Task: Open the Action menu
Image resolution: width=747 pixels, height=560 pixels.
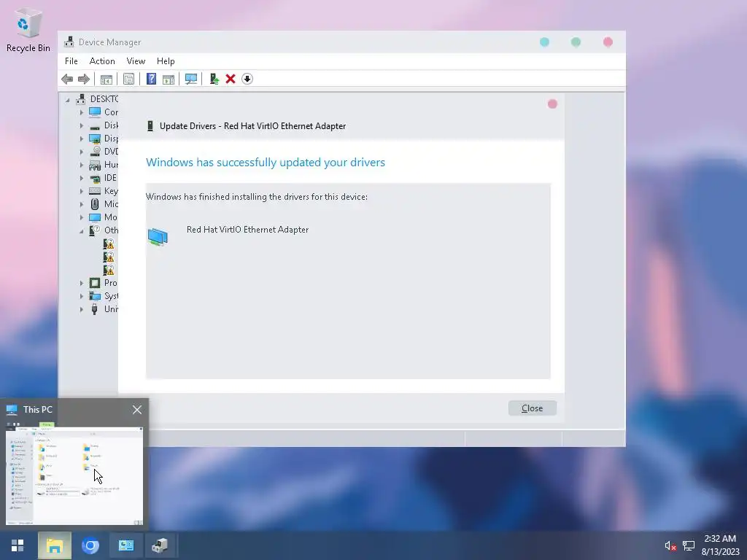Action: pos(102,61)
